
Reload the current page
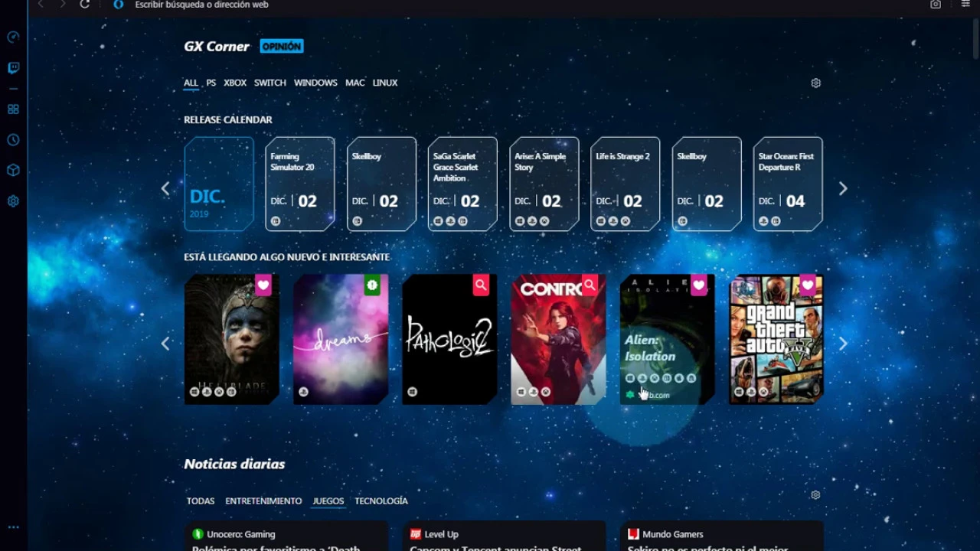coord(85,5)
